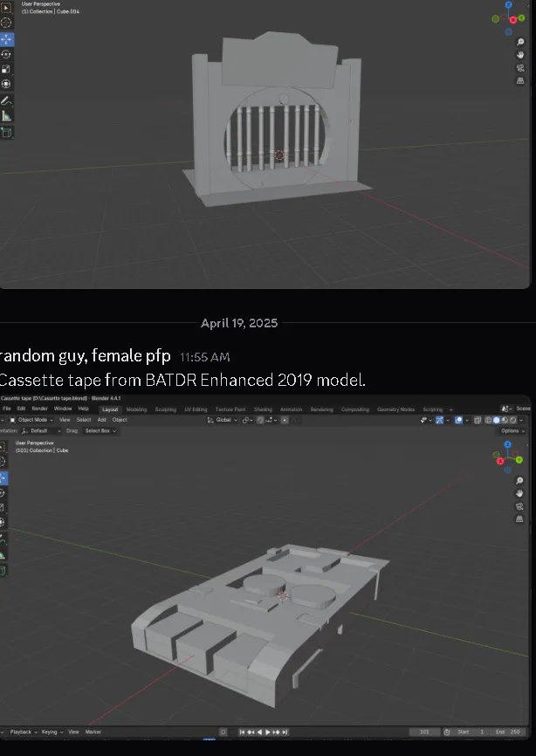Click the pan hand icon in cassette viewport
536x756 pixels.
click(519, 493)
